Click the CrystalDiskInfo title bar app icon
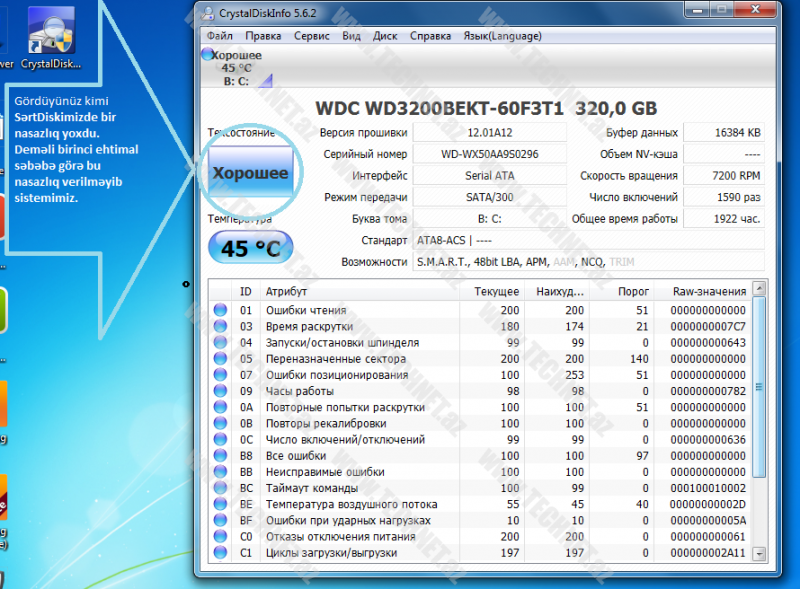Viewport: 800px width, 589px height. tap(207, 14)
